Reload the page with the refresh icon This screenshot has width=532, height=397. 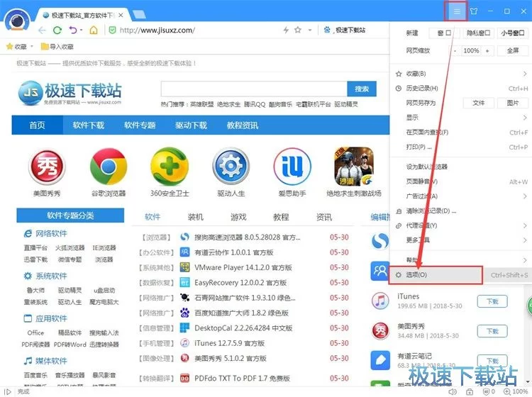click(x=57, y=30)
